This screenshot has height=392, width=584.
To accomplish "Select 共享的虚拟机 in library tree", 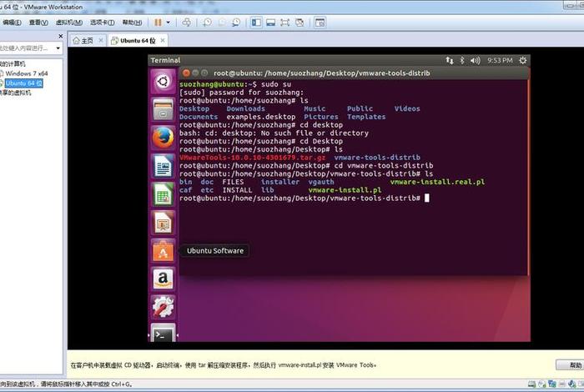I will (16, 93).
